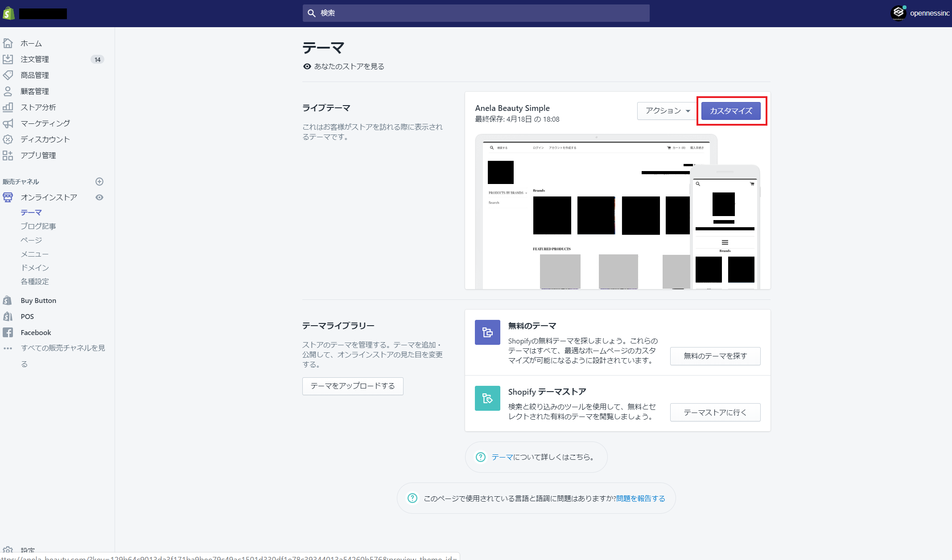Screen dimensions: 952x560
Task: Open POS channel
Action: click(x=27, y=316)
